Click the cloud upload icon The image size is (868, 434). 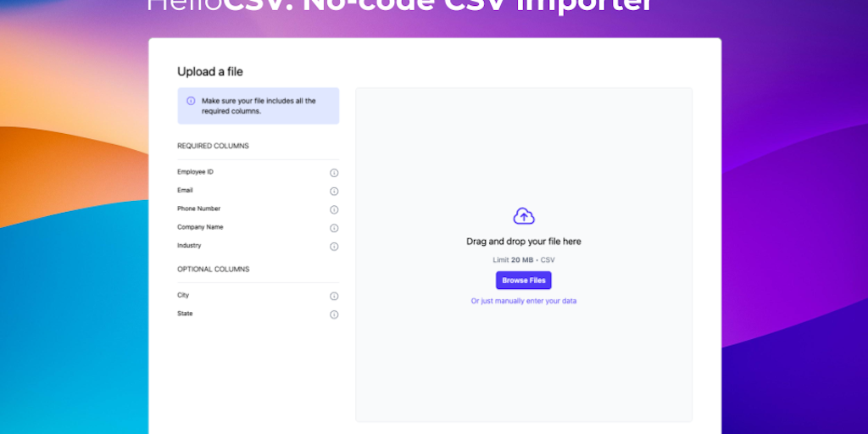pyautogui.click(x=524, y=216)
